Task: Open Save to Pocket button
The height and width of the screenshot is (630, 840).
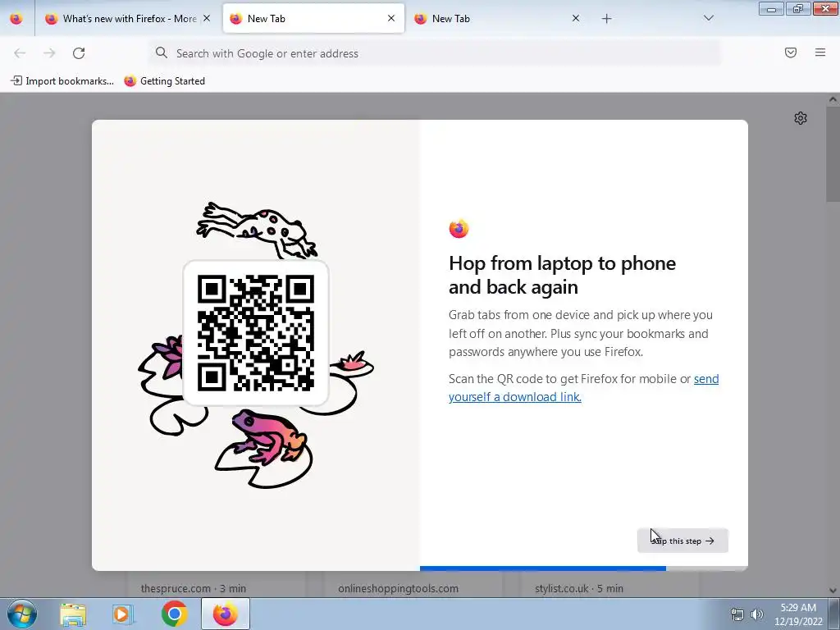Action: pos(791,52)
